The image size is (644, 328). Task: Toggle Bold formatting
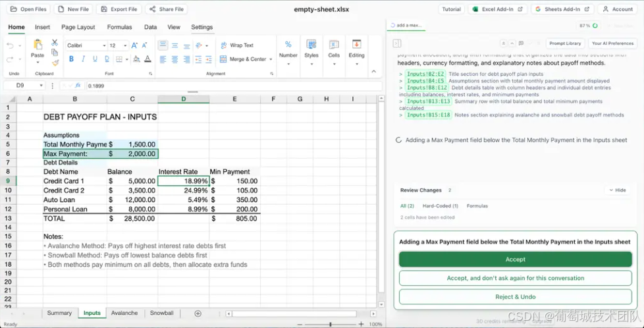tap(72, 59)
